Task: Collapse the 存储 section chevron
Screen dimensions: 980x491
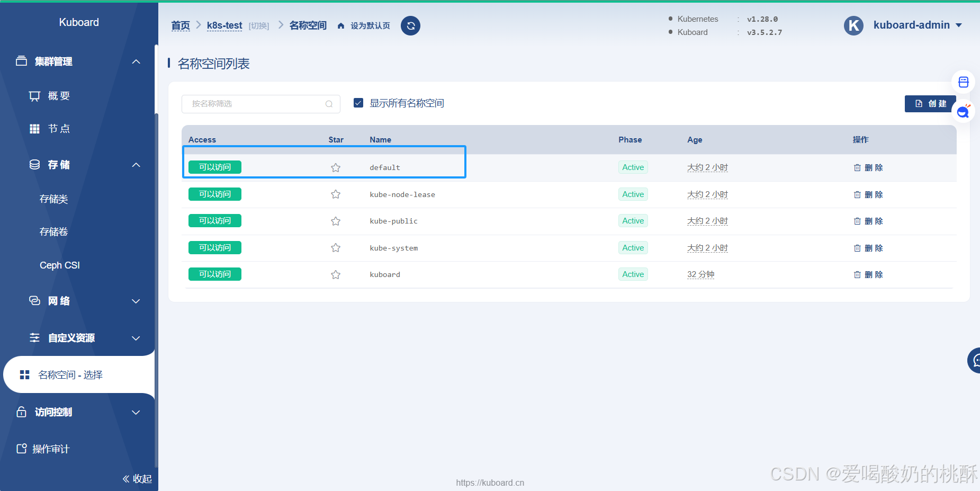Action: coord(136,165)
